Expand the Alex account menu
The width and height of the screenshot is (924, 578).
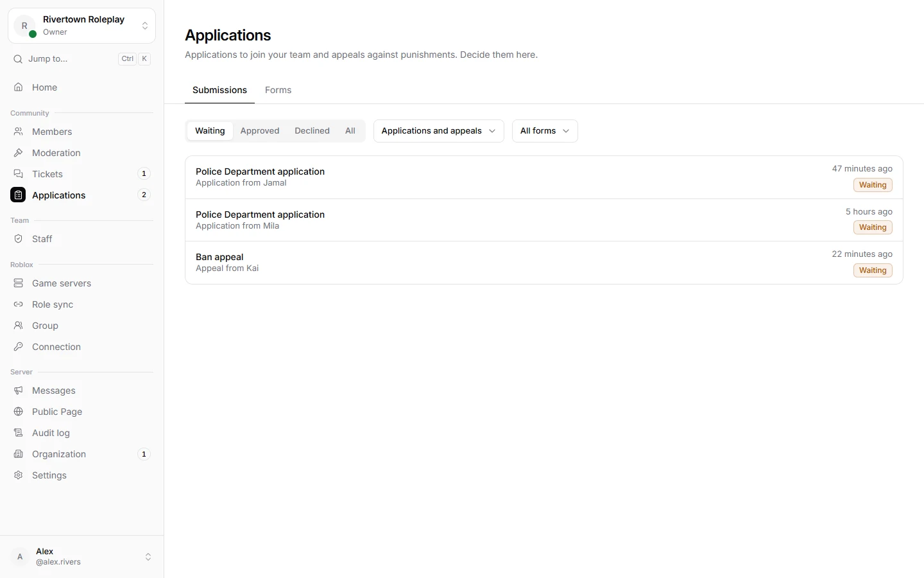coord(81,557)
